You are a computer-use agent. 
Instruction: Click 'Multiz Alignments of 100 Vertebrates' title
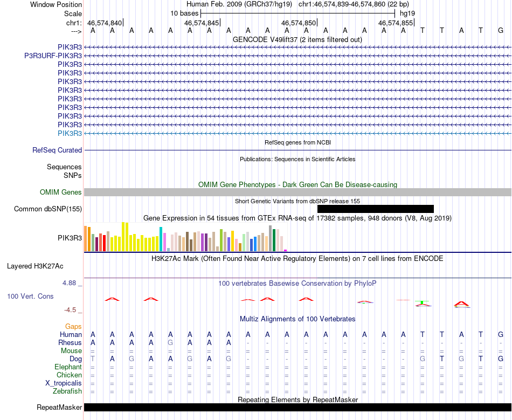[297, 319]
